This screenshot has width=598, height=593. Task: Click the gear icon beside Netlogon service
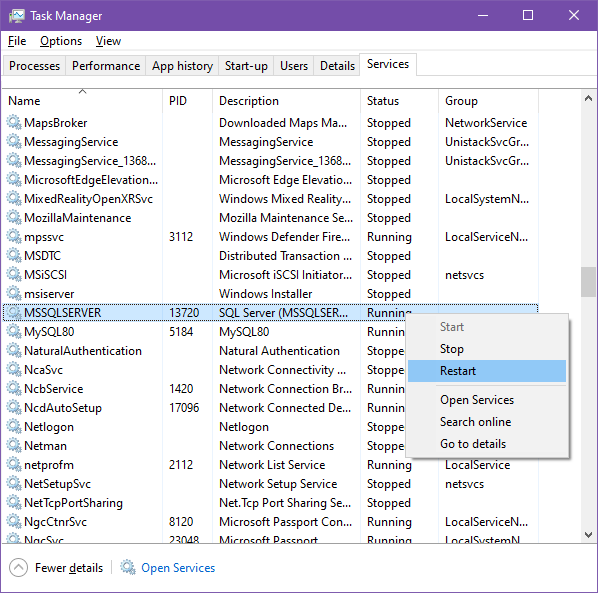coord(14,426)
